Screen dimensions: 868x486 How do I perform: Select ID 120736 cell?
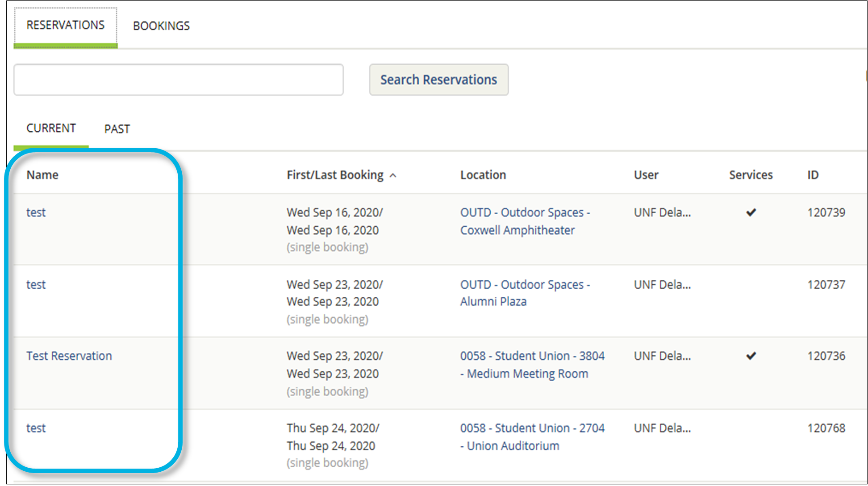(x=826, y=356)
